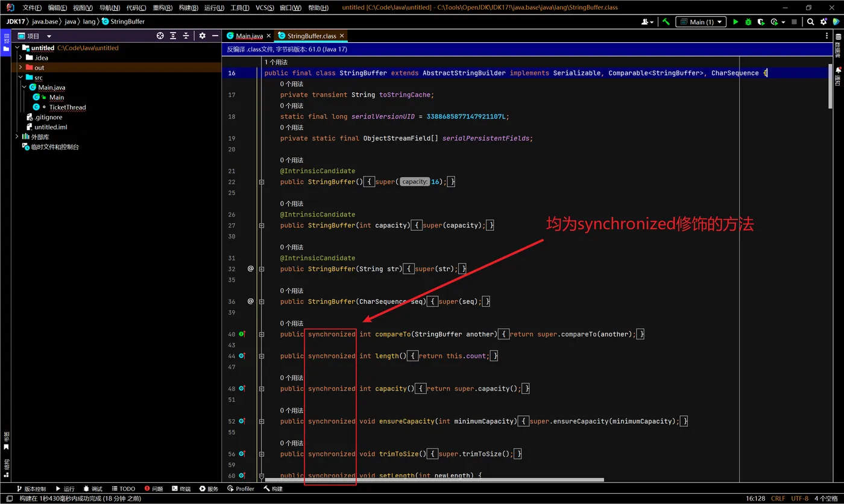Click the grayed-out stop square icon

click(795, 22)
